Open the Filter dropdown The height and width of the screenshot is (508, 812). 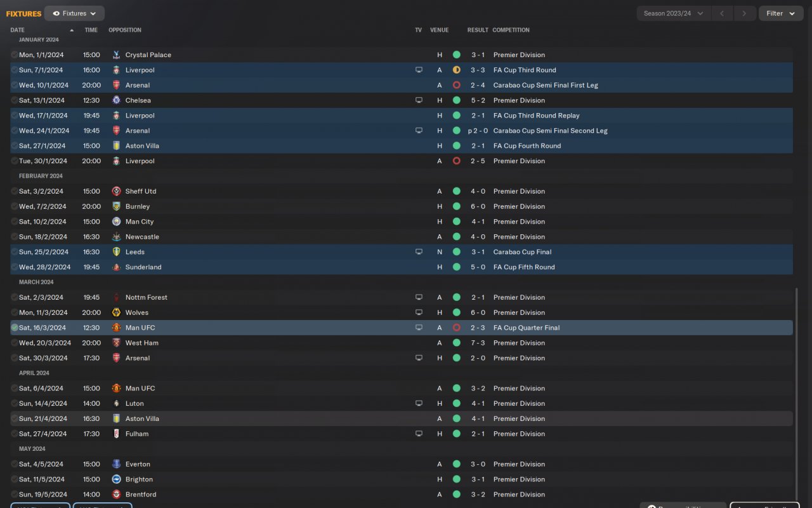point(780,13)
